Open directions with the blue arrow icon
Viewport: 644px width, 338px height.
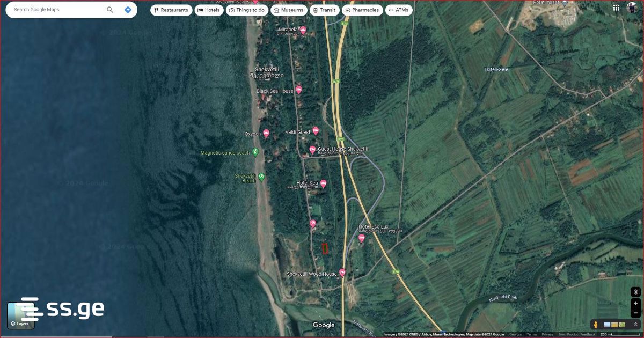pyautogui.click(x=128, y=10)
